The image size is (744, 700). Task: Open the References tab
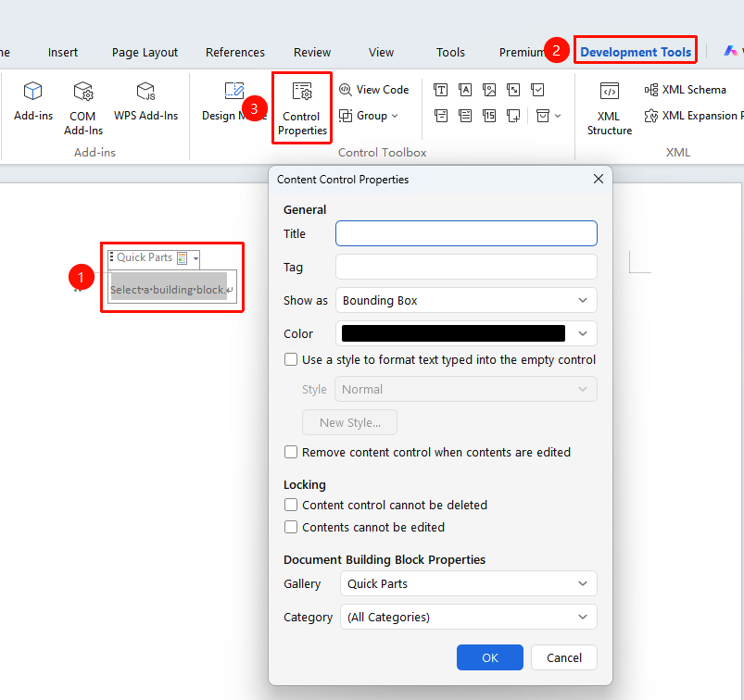click(x=234, y=52)
